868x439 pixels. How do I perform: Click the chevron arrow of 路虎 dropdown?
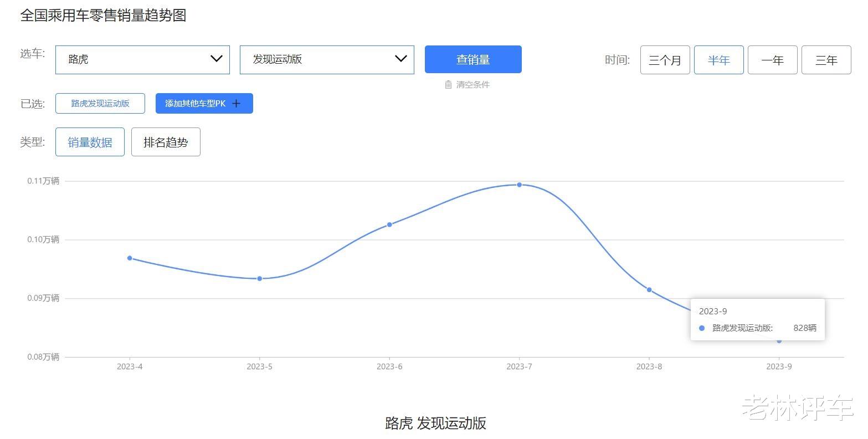[217, 59]
